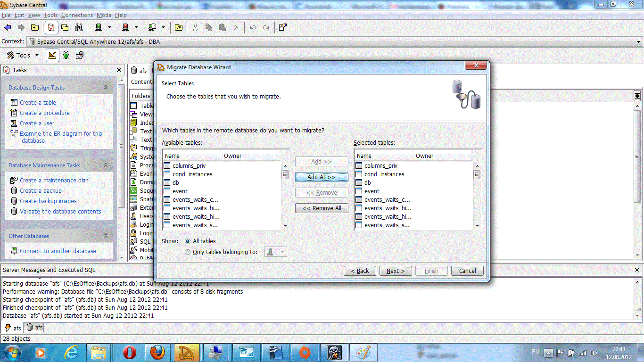The width and height of the screenshot is (644, 362).
Task: Click Validate the database contents link
Action: pos(60,211)
